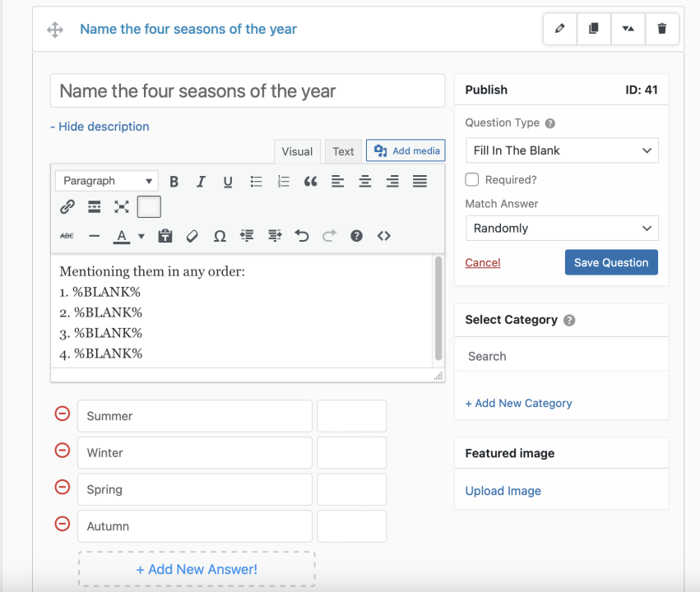This screenshot has height=592, width=700.
Task: Toggle bold formatting in the editor
Action: (174, 181)
